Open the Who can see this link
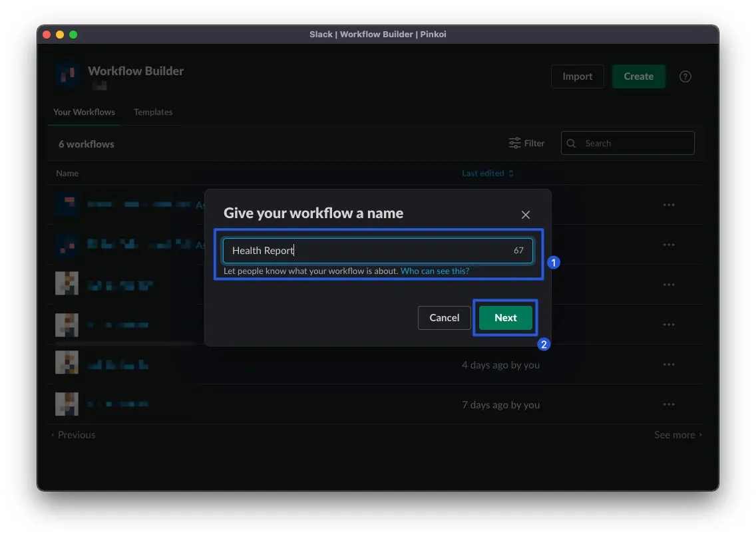Screen dimensions: 756x540 [x=435, y=271]
